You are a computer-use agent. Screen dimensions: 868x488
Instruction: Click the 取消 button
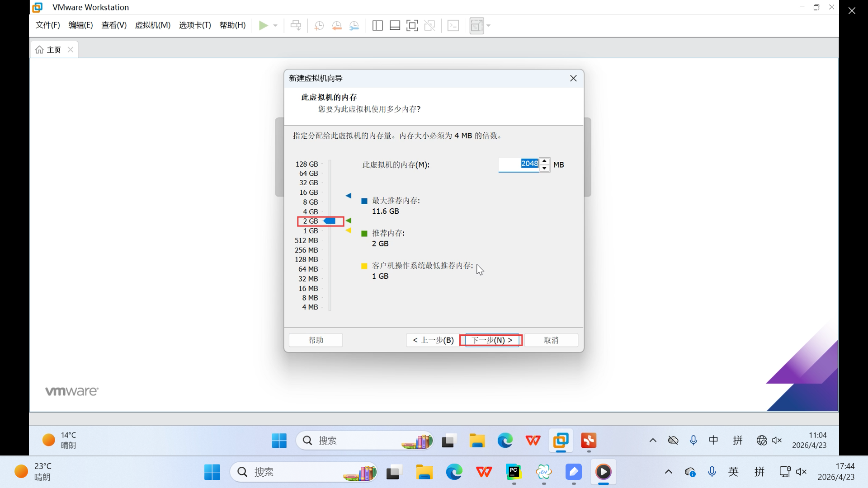point(551,340)
